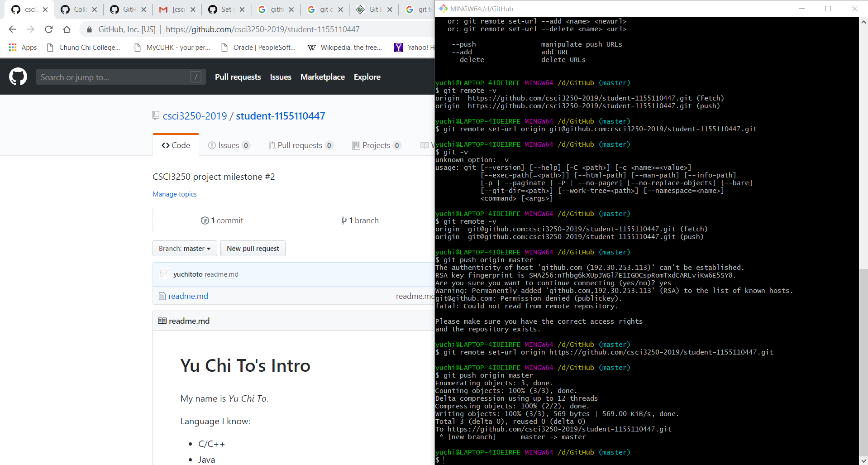
Task: Click the 'Yu Chi To's Intro' heading
Action: point(245,365)
